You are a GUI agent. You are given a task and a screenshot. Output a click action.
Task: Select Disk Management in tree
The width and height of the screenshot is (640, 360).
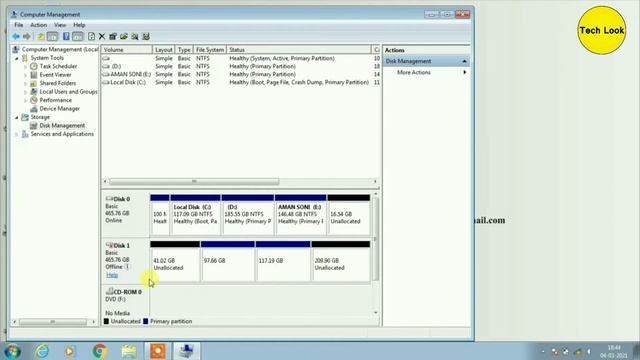coord(62,126)
